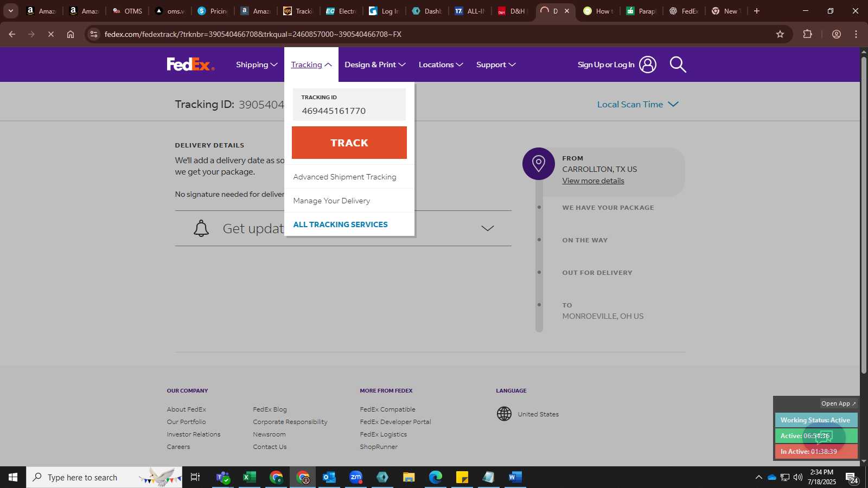Expand the Get updates section chevron
Screen dimensions: 868x488
[488, 228]
